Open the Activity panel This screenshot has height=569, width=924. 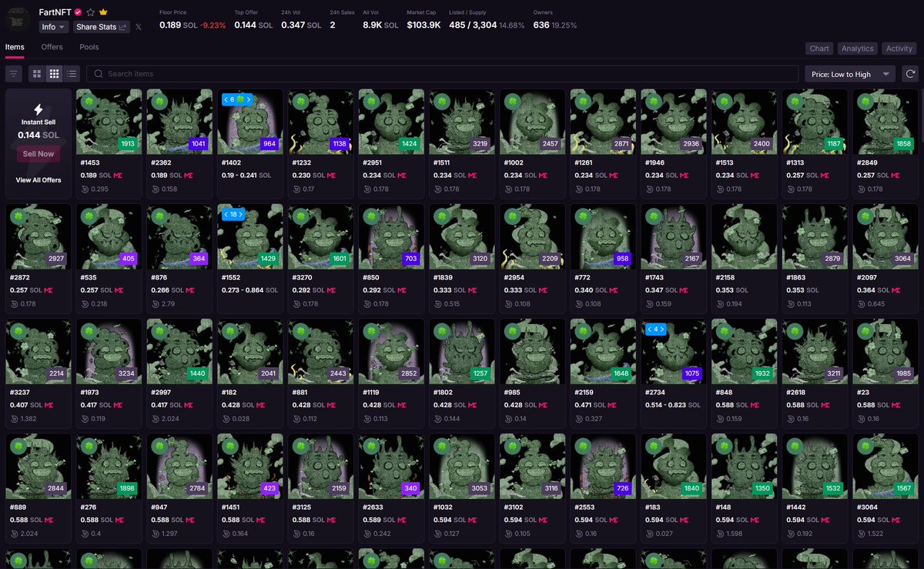click(x=899, y=49)
